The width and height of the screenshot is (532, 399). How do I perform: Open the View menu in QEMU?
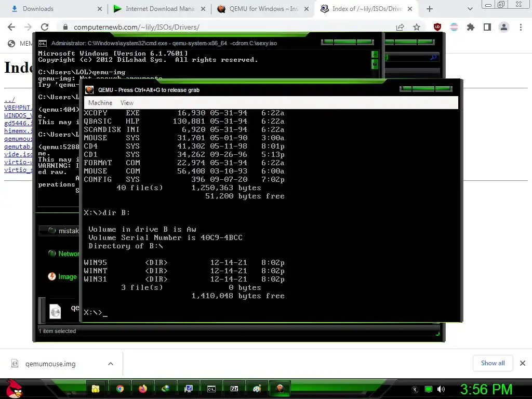tap(127, 103)
